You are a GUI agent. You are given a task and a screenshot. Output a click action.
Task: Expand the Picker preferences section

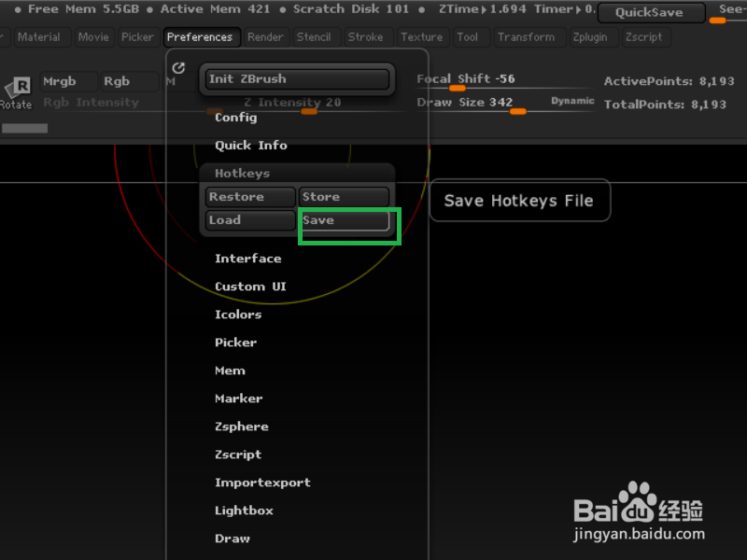tap(235, 343)
